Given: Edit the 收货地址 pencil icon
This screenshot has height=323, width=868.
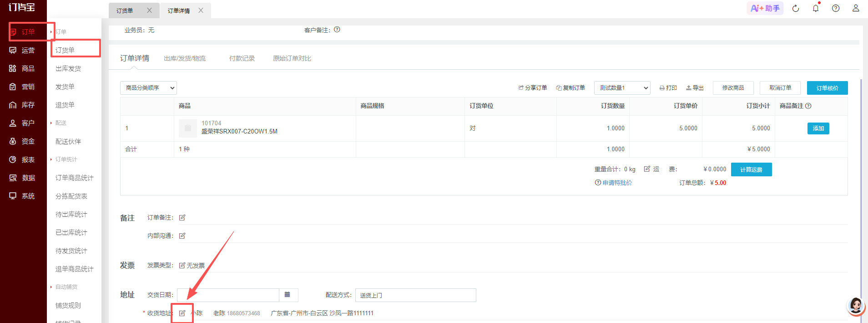Looking at the screenshot, I should [x=182, y=313].
